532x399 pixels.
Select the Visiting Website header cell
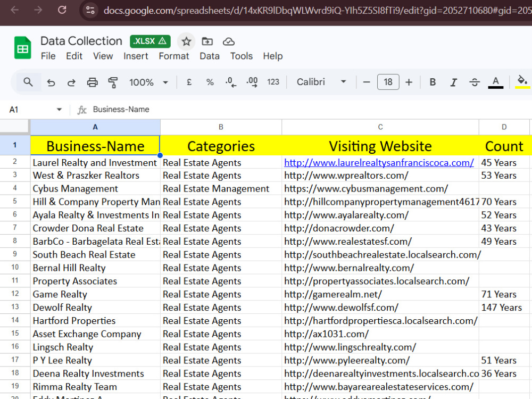click(380, 146)
